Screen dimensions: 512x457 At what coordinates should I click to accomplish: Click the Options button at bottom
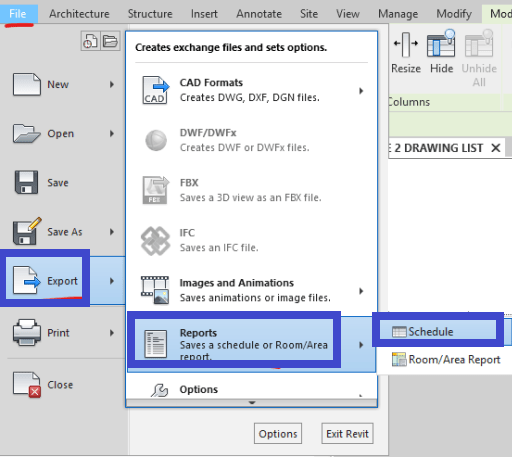pyautogui.click(x=278, y=434)
